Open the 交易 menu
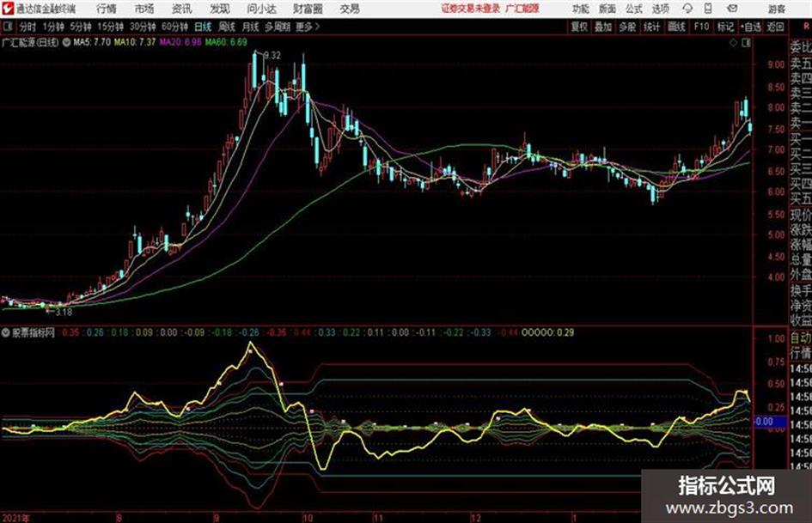Viewport: 812px width, 523px height. 350,9
